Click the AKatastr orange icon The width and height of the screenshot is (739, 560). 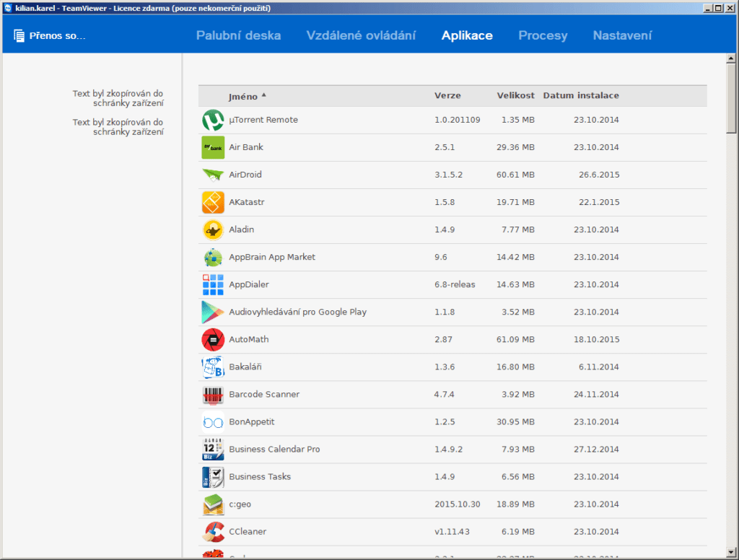213,202
